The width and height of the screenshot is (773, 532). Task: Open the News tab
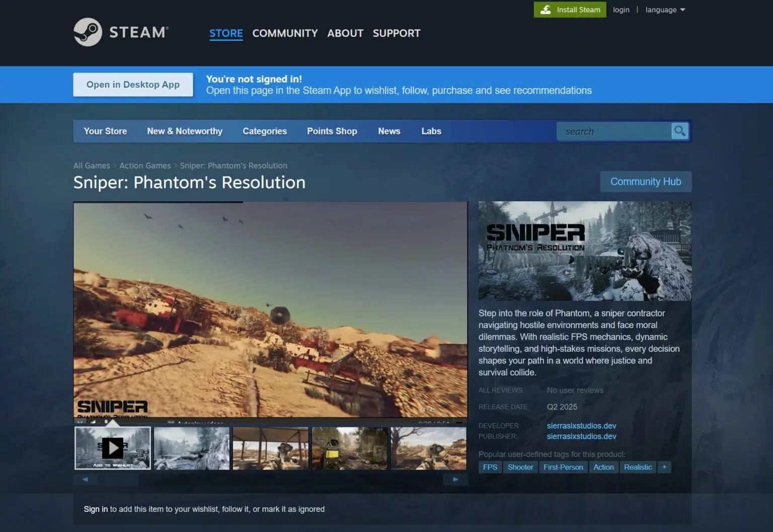pyautogui.click(x=389, y=131)
